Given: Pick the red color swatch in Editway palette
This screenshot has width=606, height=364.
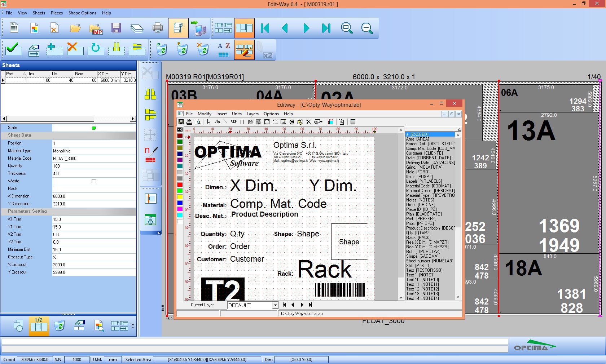Looking at the screenshot, I should [180, 185].
